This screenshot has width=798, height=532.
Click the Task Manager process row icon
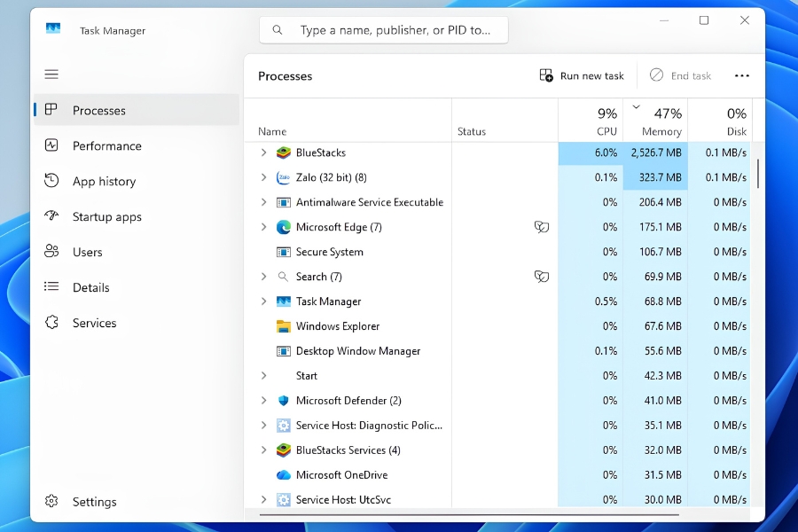(284, 301)
